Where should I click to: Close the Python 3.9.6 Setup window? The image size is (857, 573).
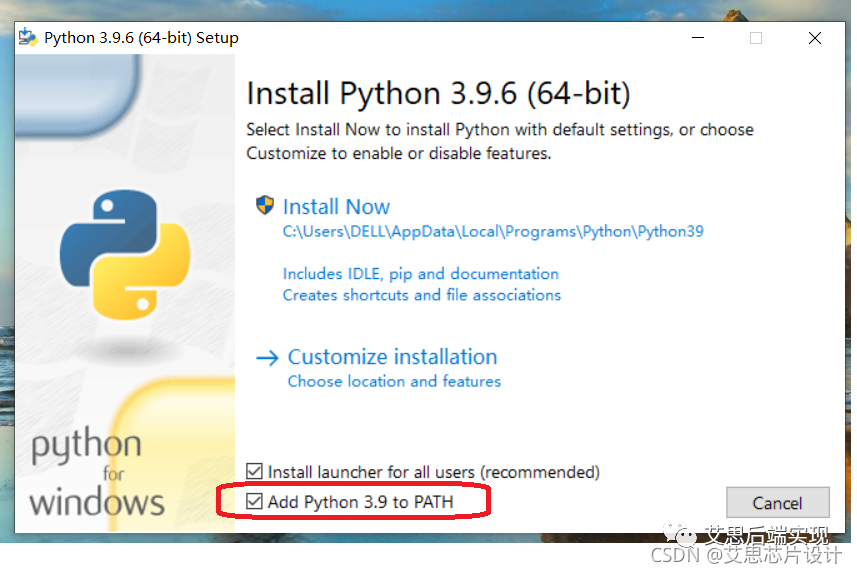(x=815, y=38)
